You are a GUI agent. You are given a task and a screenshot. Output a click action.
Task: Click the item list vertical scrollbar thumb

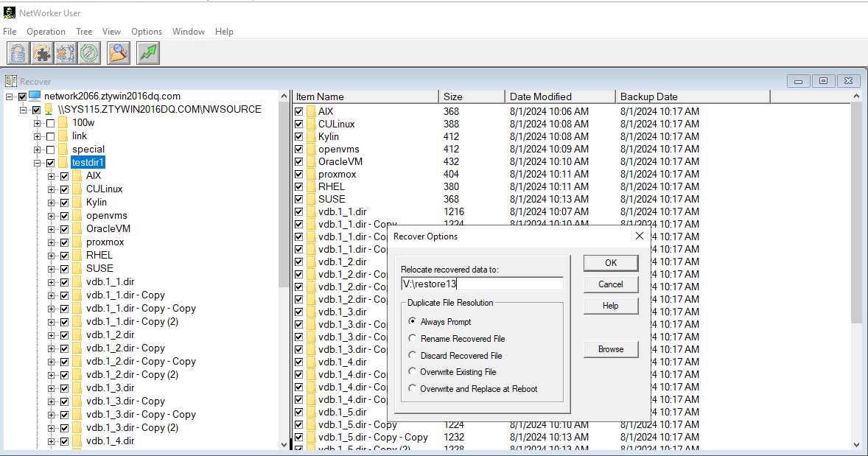pos(856,212)
